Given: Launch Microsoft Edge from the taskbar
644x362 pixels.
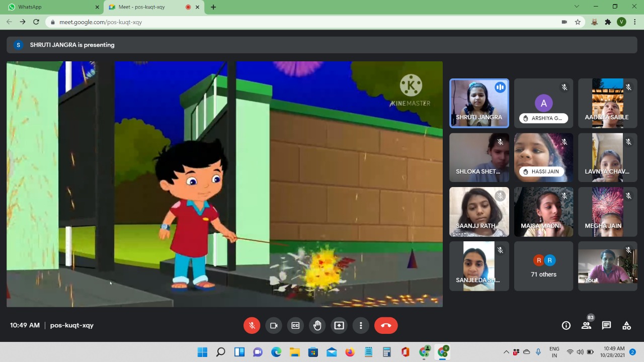Looking at the screenshot, I should (x=276, y=352).
